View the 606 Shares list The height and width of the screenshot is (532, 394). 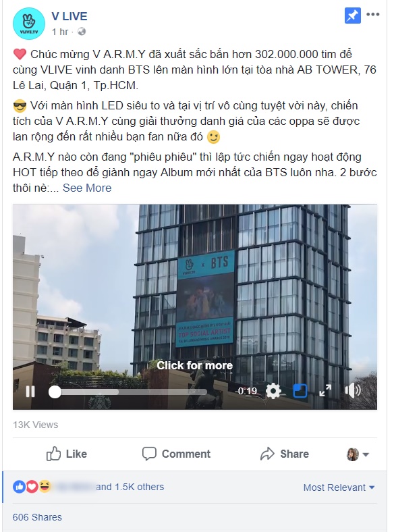click(x=37, y=517)
